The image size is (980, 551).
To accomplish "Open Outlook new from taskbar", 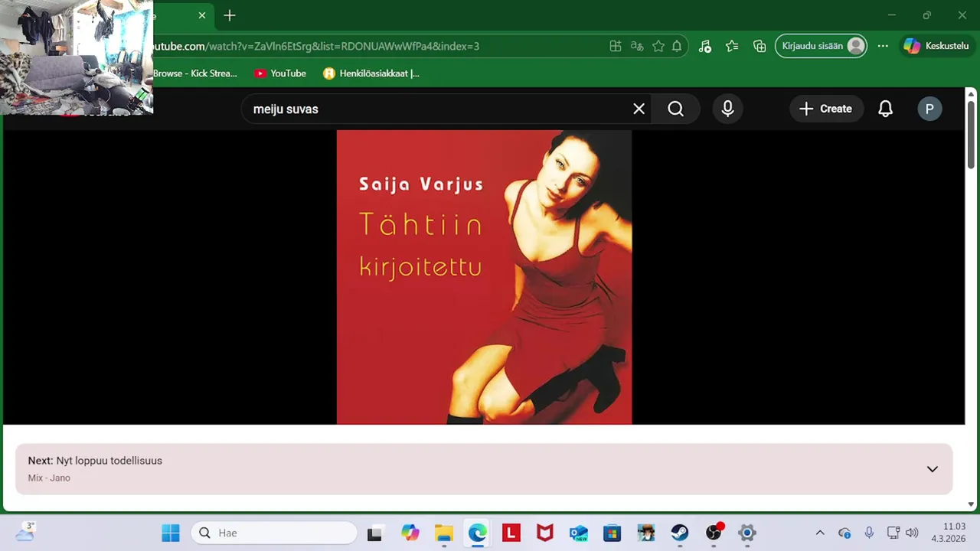I will coord(579,533).
